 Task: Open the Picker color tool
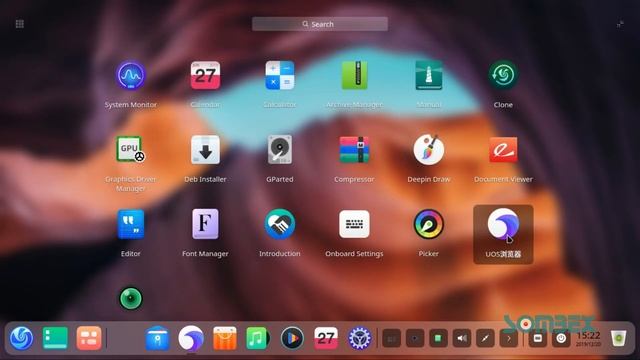[x=429, y=224]
